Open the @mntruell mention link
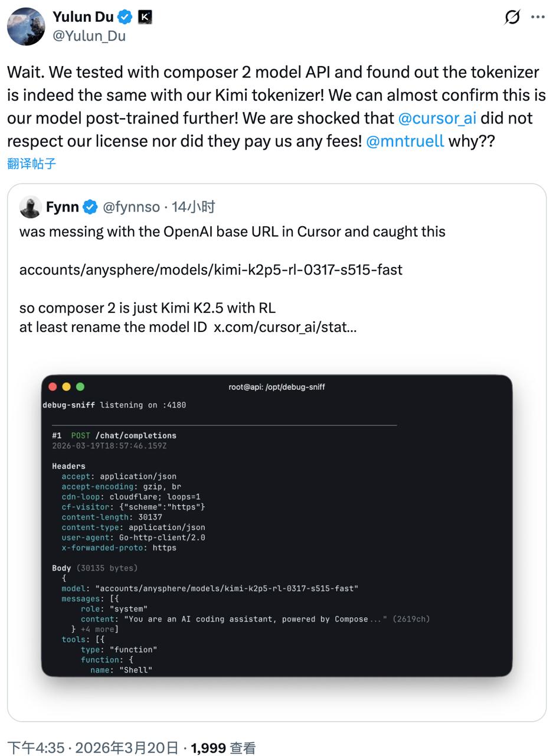This screenshot has height=756, width=556. coord(405,141)
